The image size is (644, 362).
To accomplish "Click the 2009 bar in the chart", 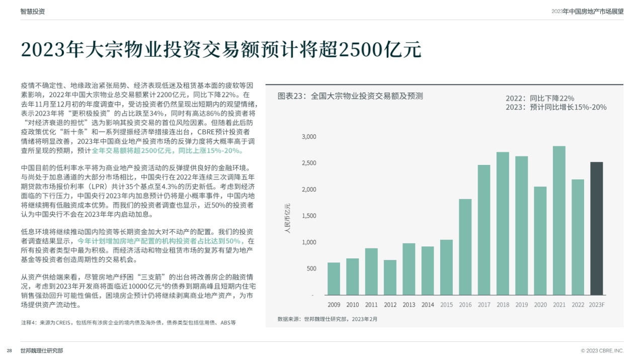I will pos(334,279).
